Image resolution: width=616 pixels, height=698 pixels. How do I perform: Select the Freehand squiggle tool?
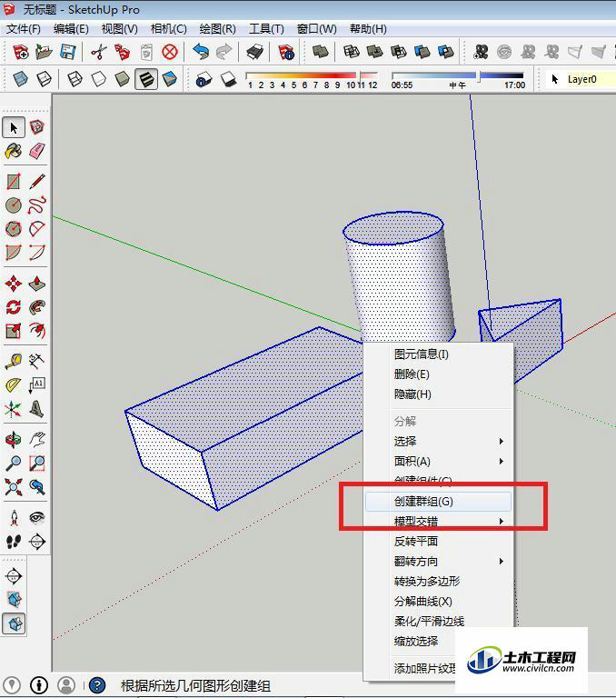(x=37, y=205)
